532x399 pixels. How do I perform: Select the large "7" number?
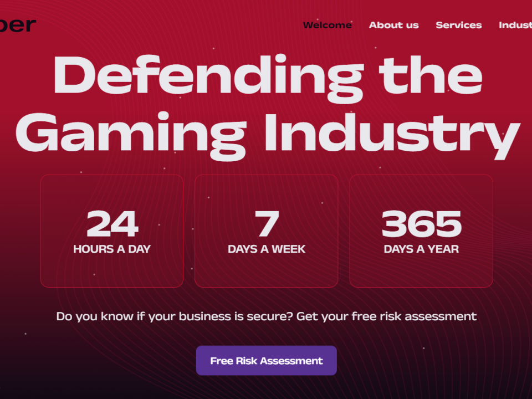pyautogui.click(x=267, y=224)
